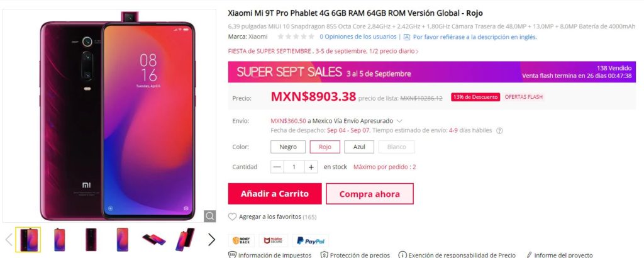Show previous thumbnails with left arrow
Viewport: 644px width, 258px height.
pos(9,240)
